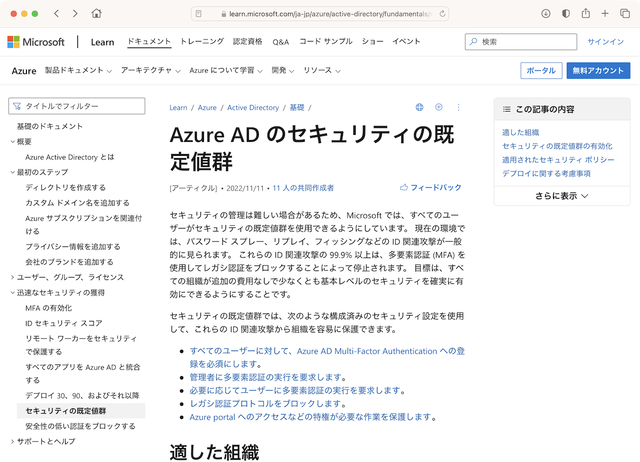Click the feedback thumbs-up icon
The width and height of the screenshot is (640, 462).
404,187
